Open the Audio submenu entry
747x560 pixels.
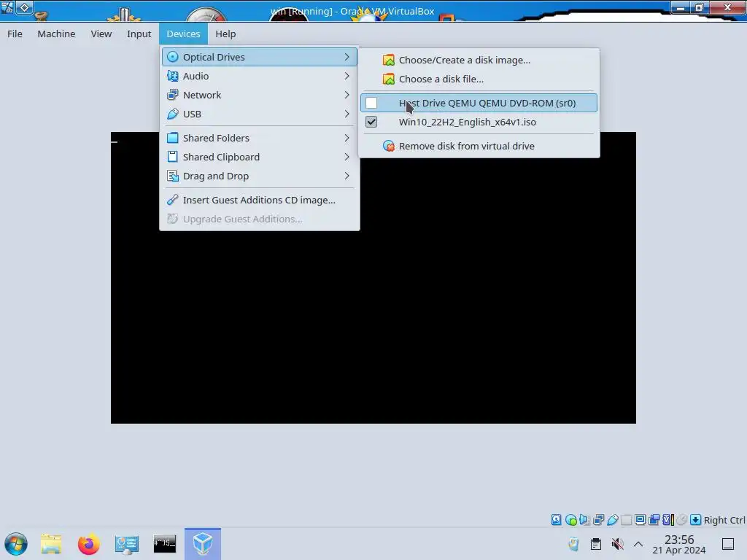pos(259,76)
